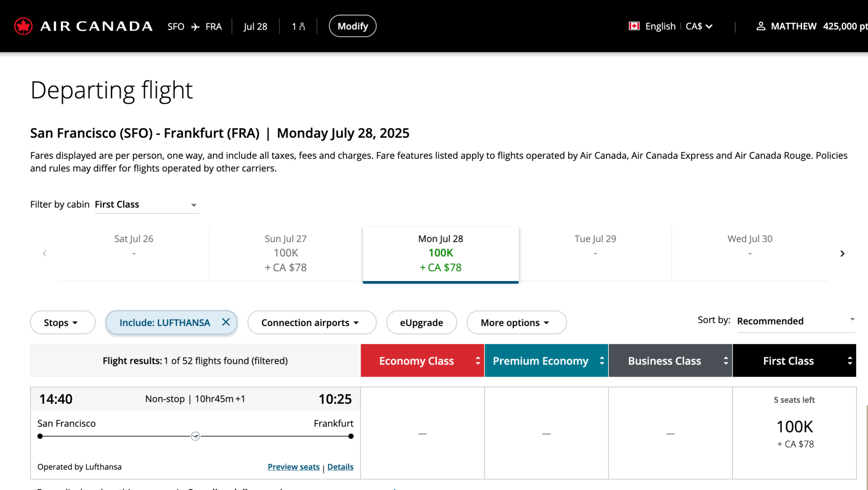This screenshot has width=868, height=490.
Task: Sort results by First Class arrows
Action: pyautogui.click(x=849, y=361)
